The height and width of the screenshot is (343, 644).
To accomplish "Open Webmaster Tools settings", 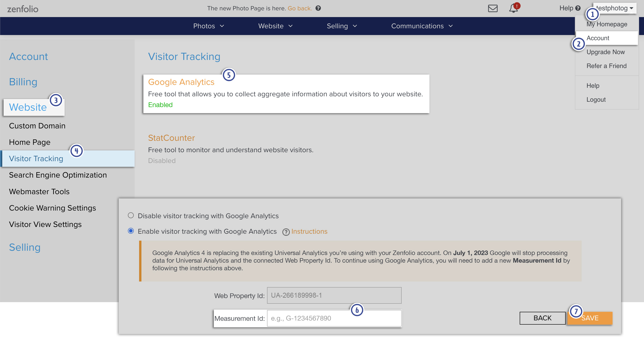I will pos(39,192).
